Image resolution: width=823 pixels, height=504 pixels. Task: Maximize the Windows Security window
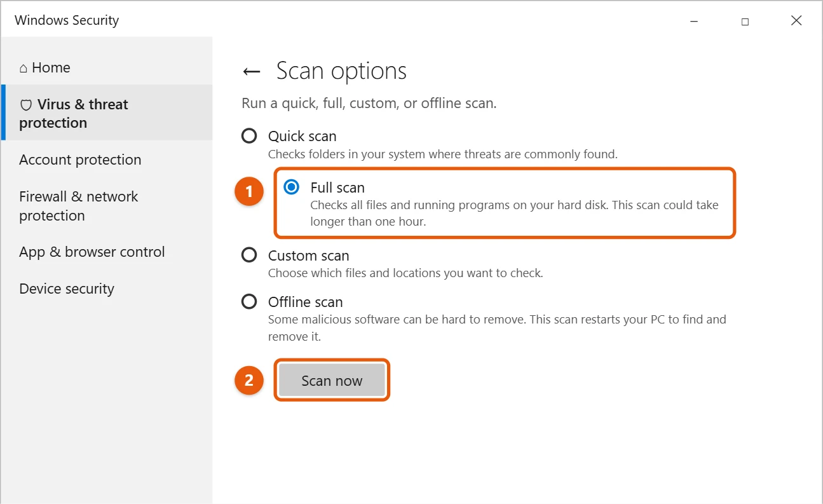coord(745,21)
